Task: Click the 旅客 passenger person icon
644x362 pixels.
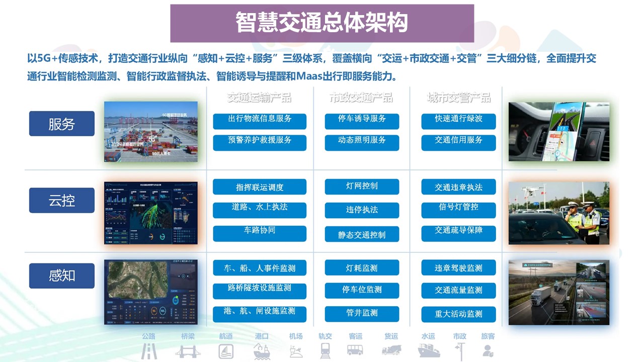Action: coord(488,350)
